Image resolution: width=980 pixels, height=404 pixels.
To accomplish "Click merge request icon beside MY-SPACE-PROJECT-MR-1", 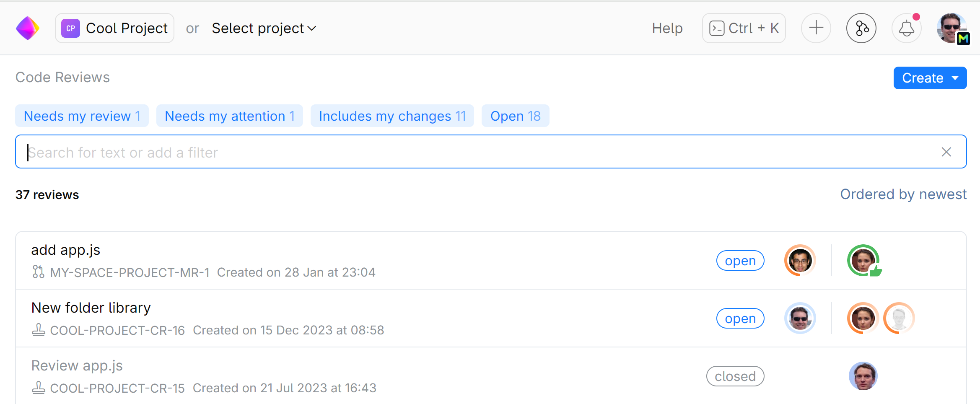I will [38, 272].
